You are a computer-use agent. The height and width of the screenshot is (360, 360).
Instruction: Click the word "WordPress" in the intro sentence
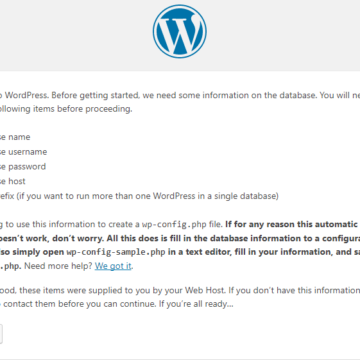(x=27, y=95)
